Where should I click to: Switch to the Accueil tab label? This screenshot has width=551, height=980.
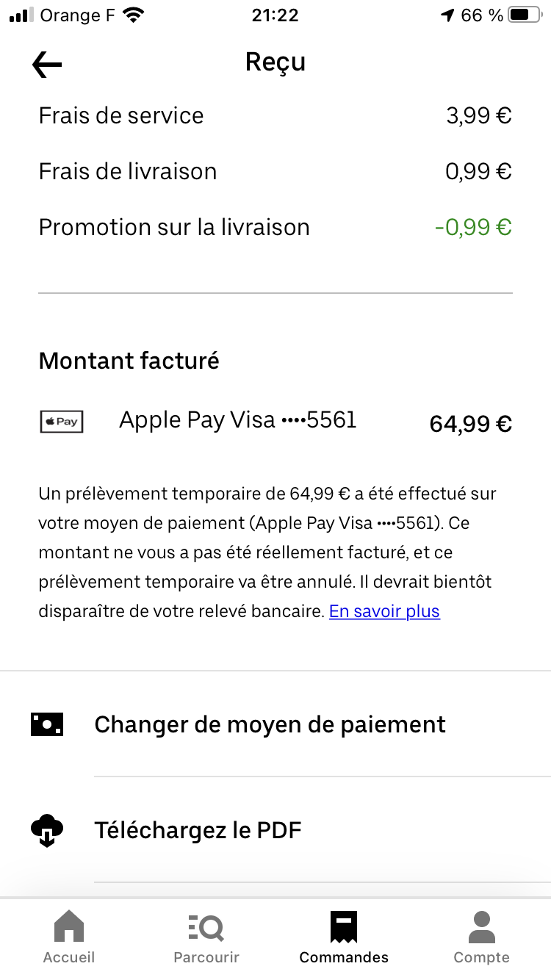click(69, 957)
